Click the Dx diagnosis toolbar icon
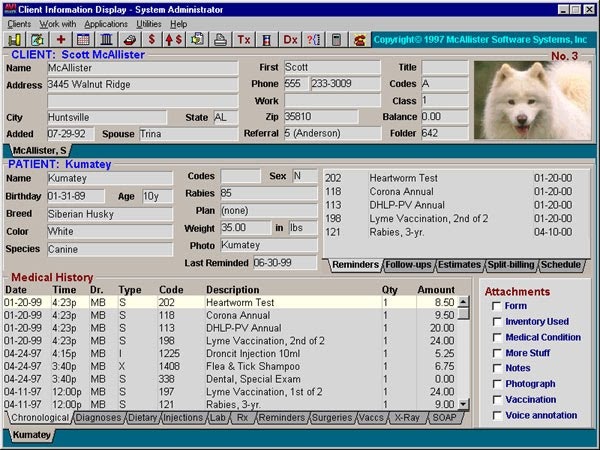The width and height of the screenshot is (600, 450). pyautogui.click(x=291, y=40)
